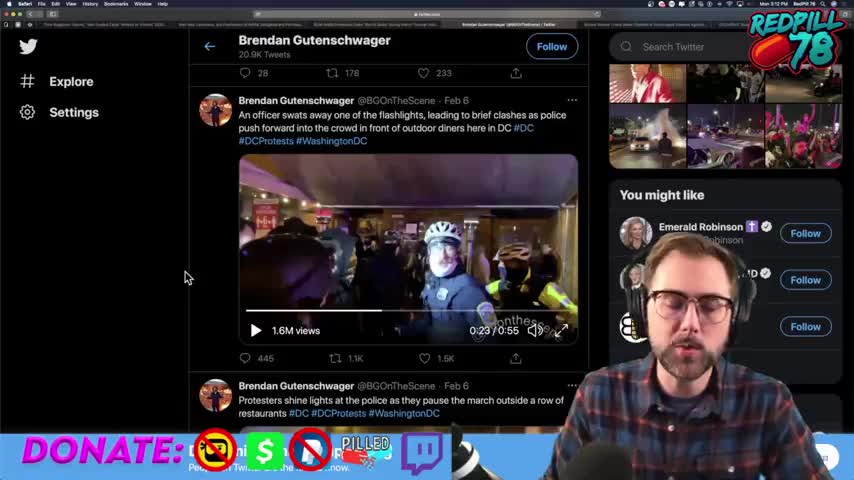Share the tweet showing 1.5K likes
The image size is (854, 480).
tap(516, 358)
